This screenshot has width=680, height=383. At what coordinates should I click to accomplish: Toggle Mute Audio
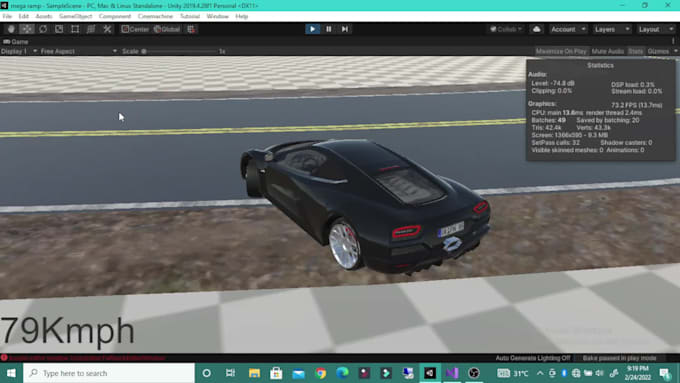tap(608, 51)
